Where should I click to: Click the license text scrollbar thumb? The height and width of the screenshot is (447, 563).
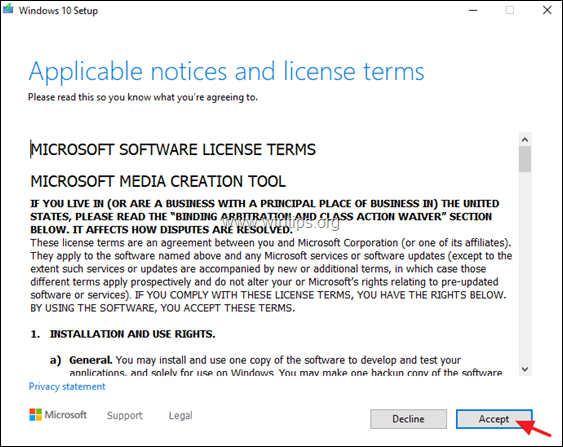coord(525,159)
